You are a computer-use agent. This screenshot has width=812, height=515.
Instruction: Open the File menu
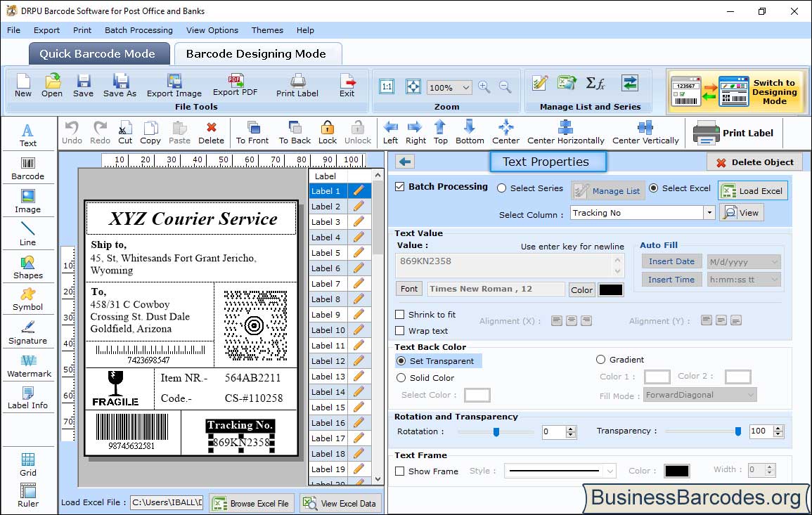pos(13,30)
